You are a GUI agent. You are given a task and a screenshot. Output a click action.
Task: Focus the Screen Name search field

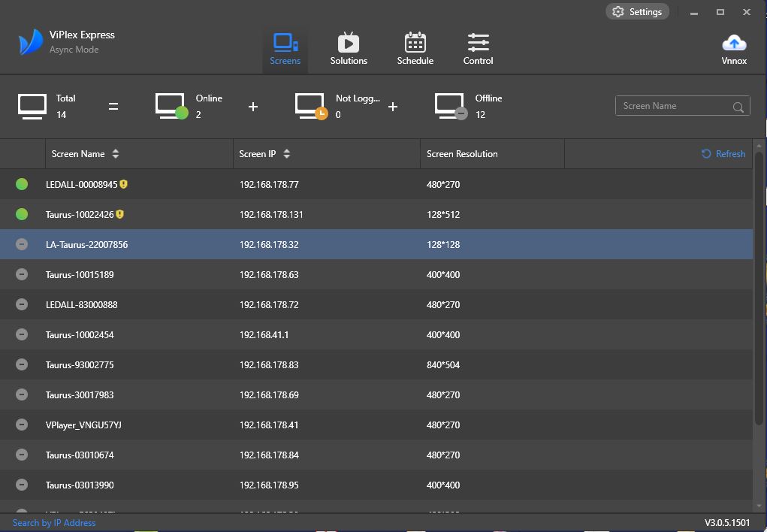click(x=674, y=106)
